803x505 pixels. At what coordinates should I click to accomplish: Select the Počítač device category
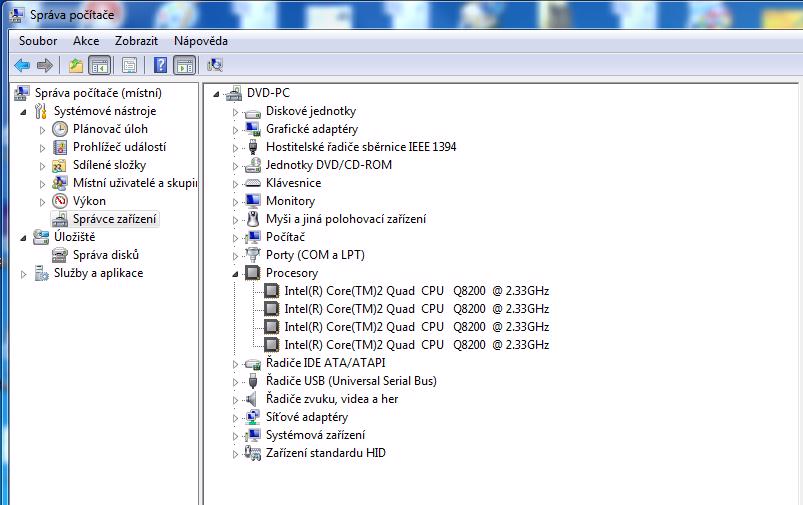point(285,237)
